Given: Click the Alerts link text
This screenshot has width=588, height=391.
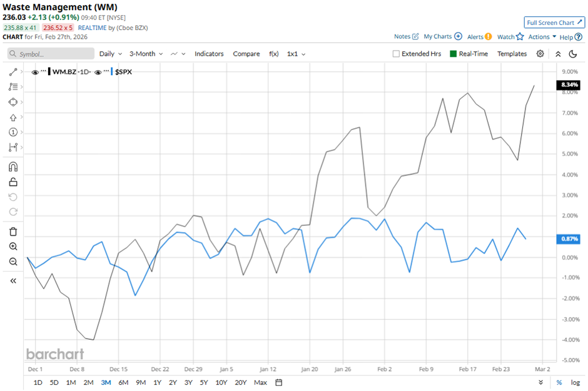Looking at the screenshot, I should [x=475, y=37].
